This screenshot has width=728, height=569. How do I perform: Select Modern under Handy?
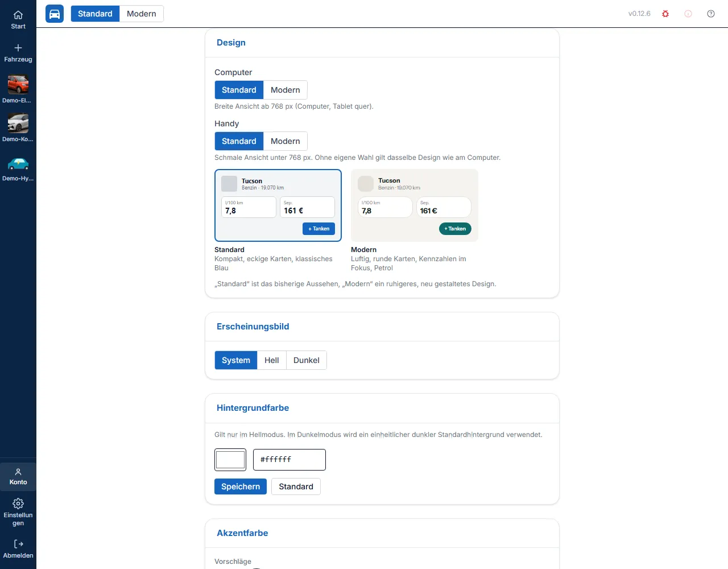pos(286,141)
